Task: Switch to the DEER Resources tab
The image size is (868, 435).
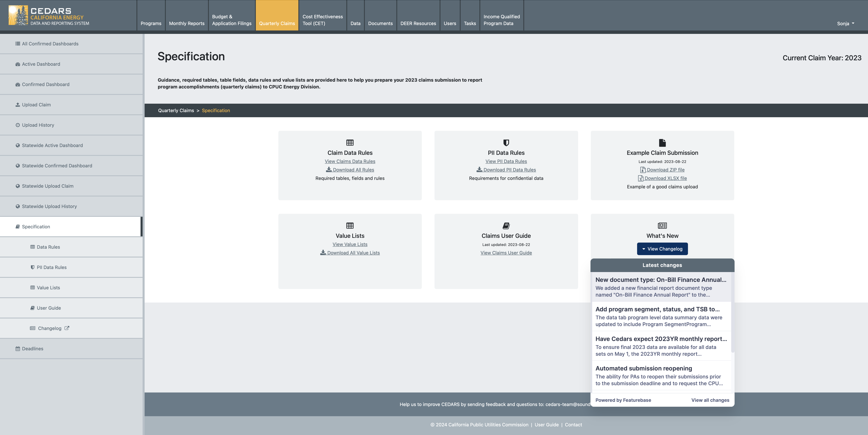Action: [x=418, y=23]
